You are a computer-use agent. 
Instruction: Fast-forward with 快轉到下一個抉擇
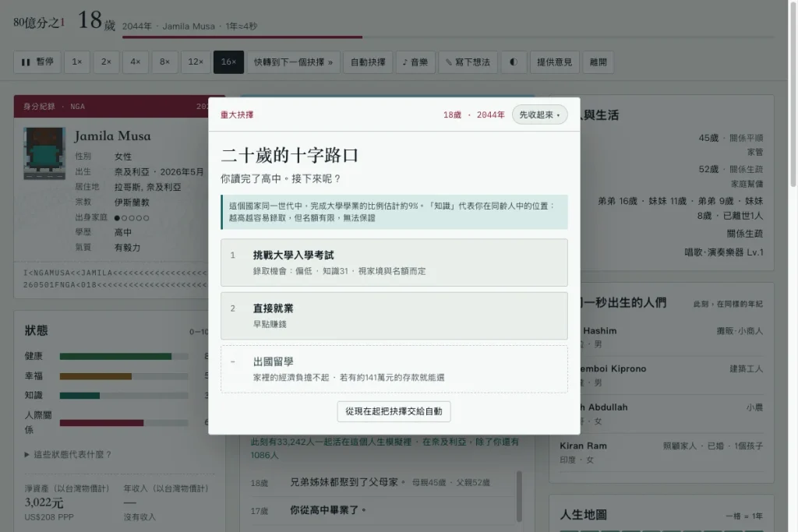click(293, 62)
